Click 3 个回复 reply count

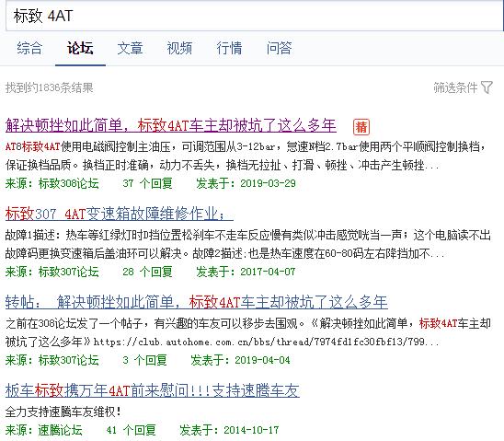144,360
